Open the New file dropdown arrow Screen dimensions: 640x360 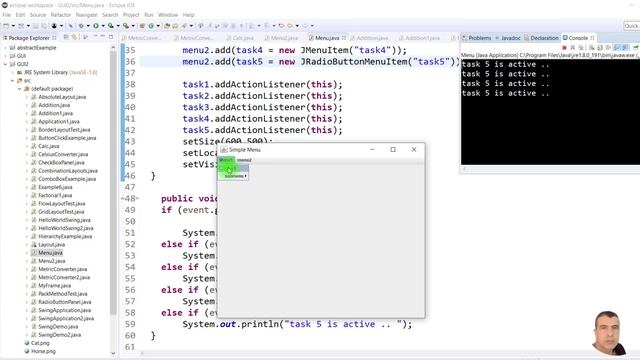tap(13, 26)
